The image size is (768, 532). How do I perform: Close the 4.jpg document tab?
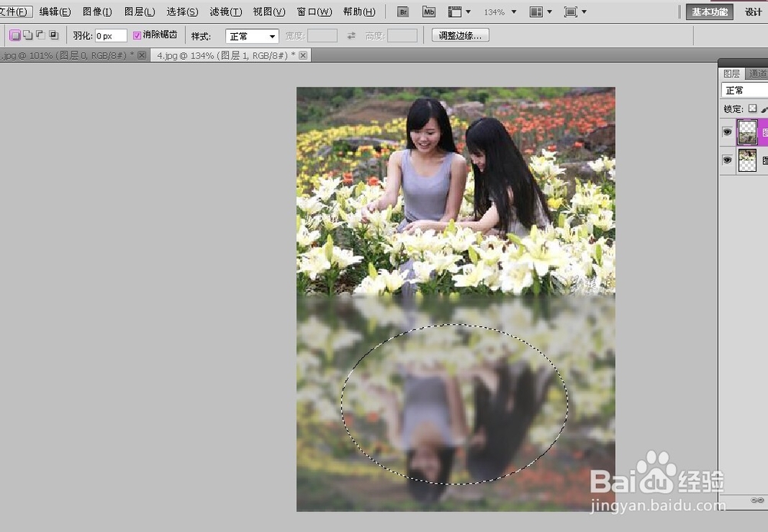[303, 55]
